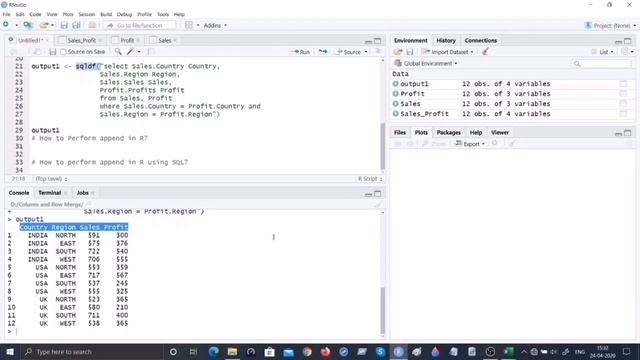The width and height of the screenshot is (640, 360).
Task: Click the compile report notebook icon
Action: pos(151,51)
